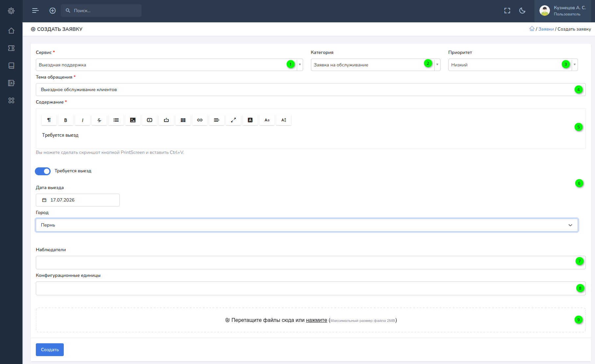Apply strikethrough formatting in editor toolbar
Screen dimensions: 595x364
99,120
